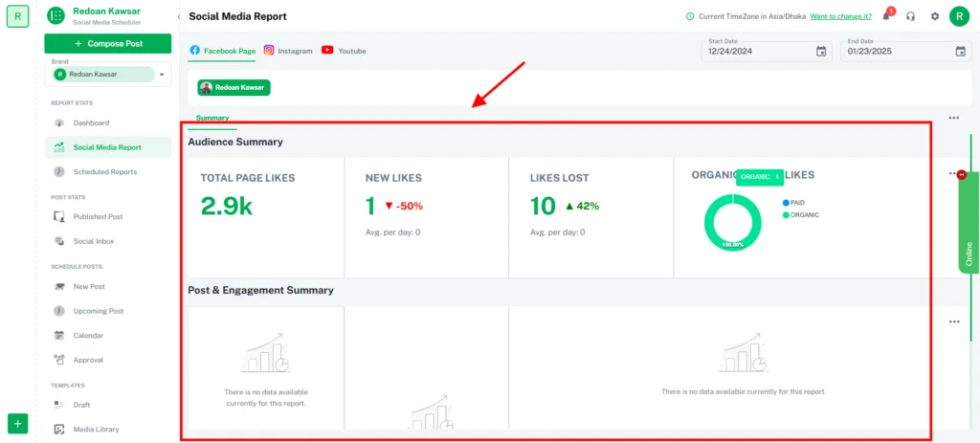Open calendar picker for End Date
This screenshot has width=980, height=443.
tap(960, 52)
